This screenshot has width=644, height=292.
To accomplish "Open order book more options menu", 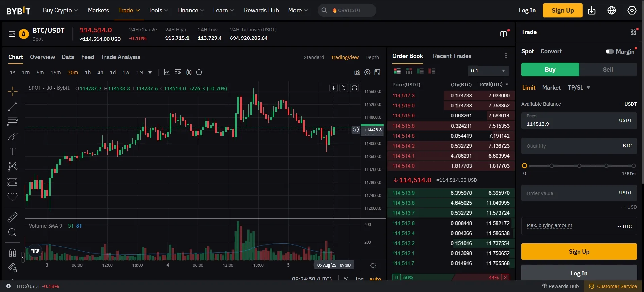I will (506, 56).
